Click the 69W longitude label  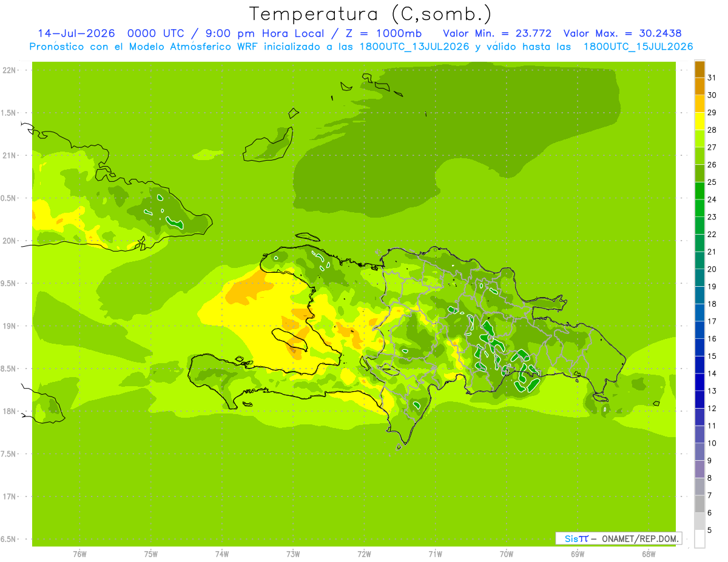pos(578,554)
